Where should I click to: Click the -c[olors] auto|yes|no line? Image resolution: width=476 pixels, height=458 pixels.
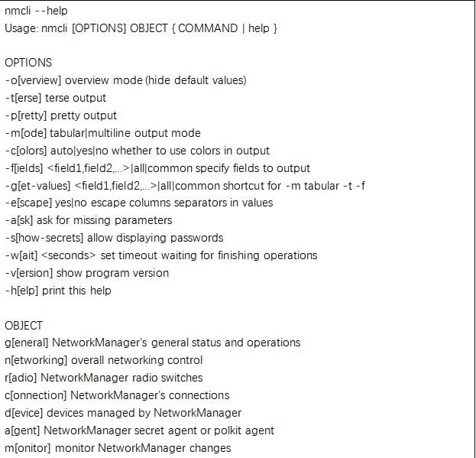coord(138,151)
